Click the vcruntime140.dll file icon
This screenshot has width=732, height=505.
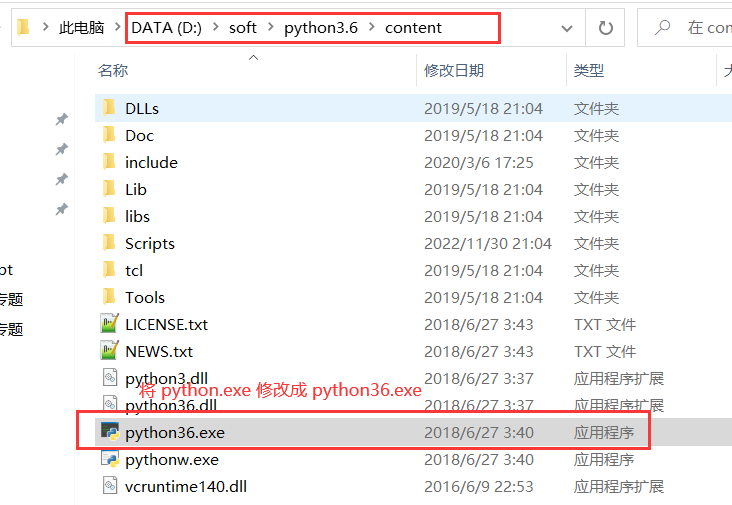pos(110,486)
